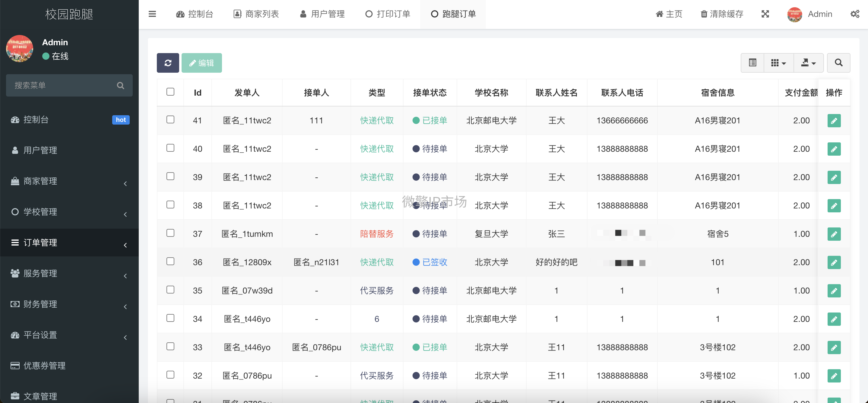Switch to the 控制台 top tab
The width and height of the screenshot is (868, 403).
[195, 14]
